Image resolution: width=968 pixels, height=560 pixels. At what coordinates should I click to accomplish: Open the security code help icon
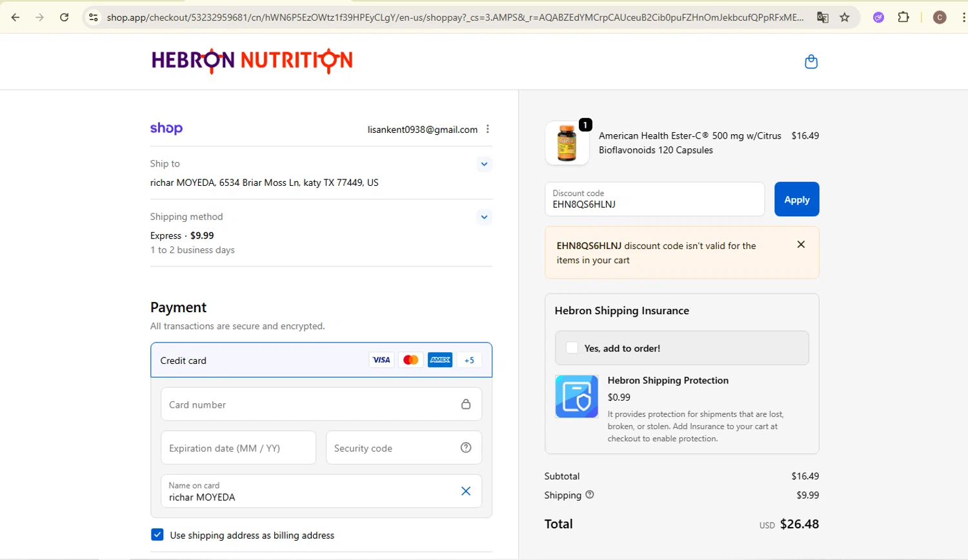point(466,448)
